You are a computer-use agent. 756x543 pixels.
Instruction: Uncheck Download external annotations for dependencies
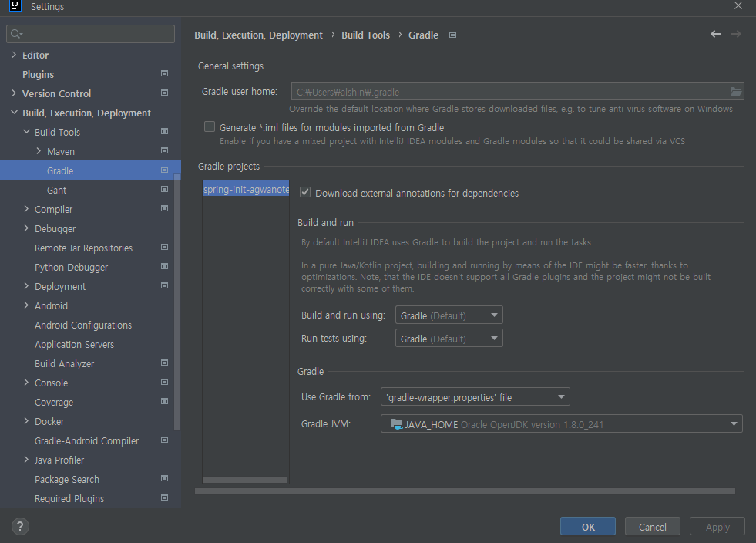click(x=305, y=193)
